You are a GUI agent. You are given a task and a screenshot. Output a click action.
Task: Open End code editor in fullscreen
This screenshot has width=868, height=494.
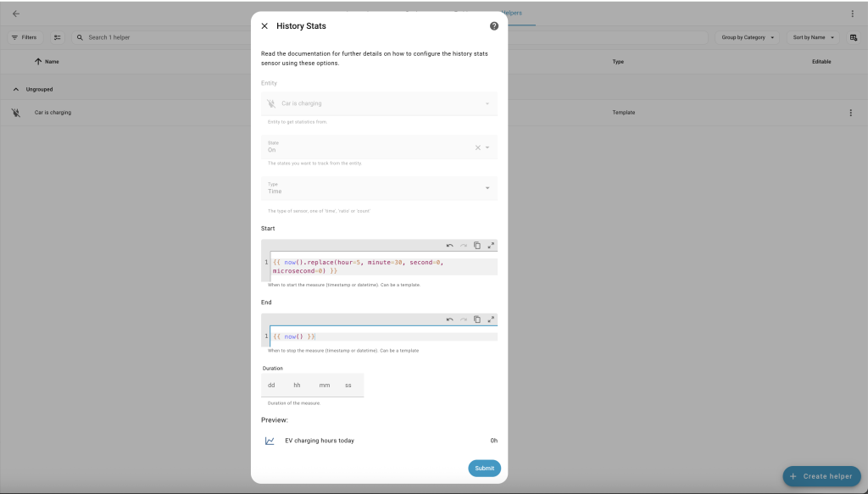point(491,319)
